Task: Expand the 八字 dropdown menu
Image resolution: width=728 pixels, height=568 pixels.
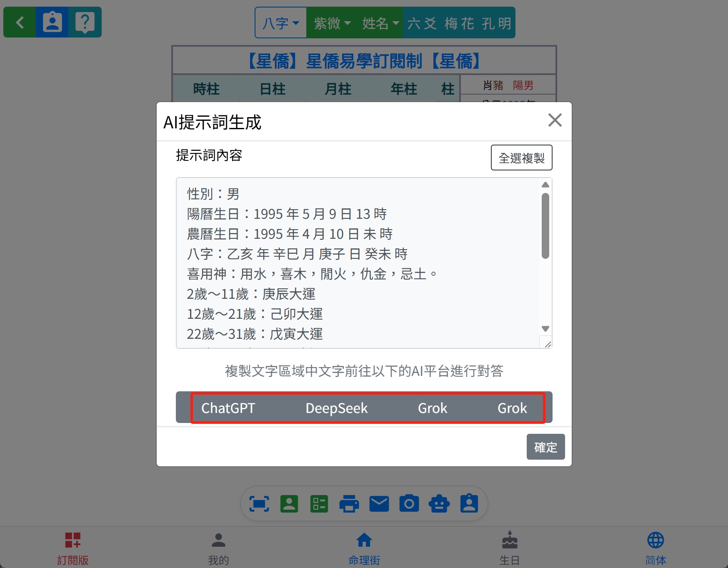Action: click(x=280, y=23)
